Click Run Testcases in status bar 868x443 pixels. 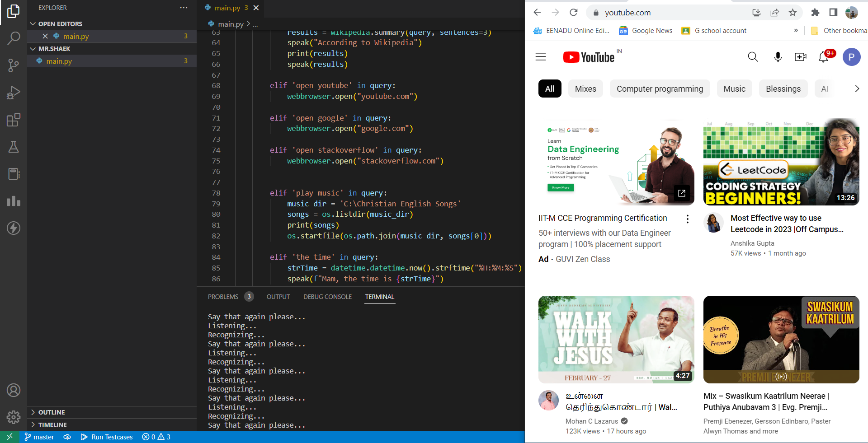click(107, 437)
